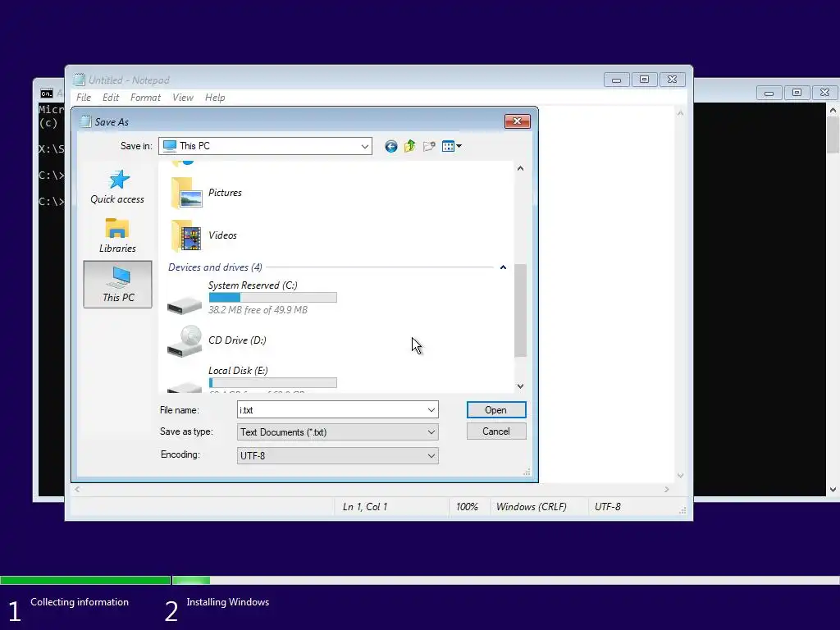840x630 pixels.
Task: Open the Edit menu in Notepad
Action: click(111, 98)
